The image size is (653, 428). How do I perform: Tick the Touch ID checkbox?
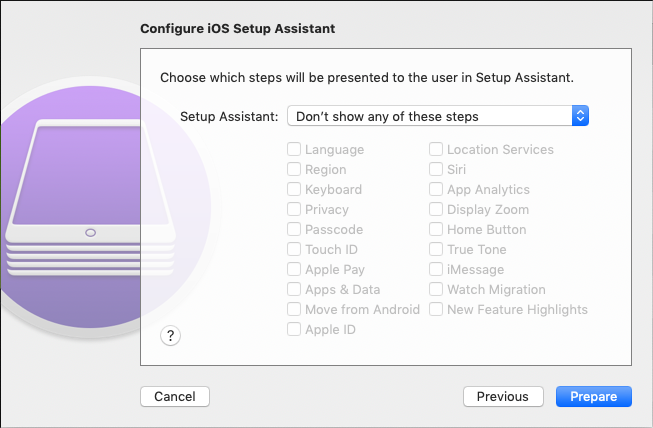[x=295, y=250]
